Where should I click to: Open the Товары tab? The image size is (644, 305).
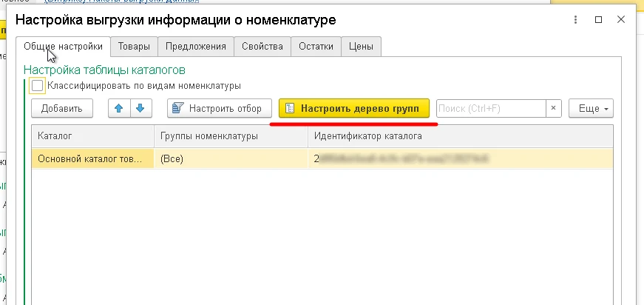[134, 47]
